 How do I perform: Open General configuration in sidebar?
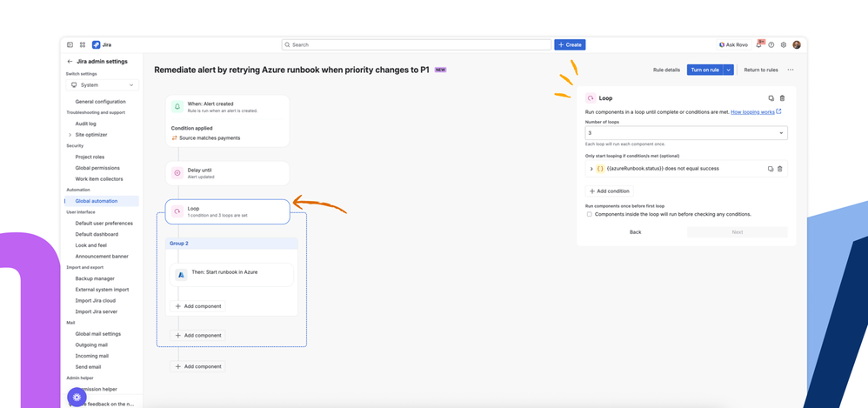tap(100, 101)
